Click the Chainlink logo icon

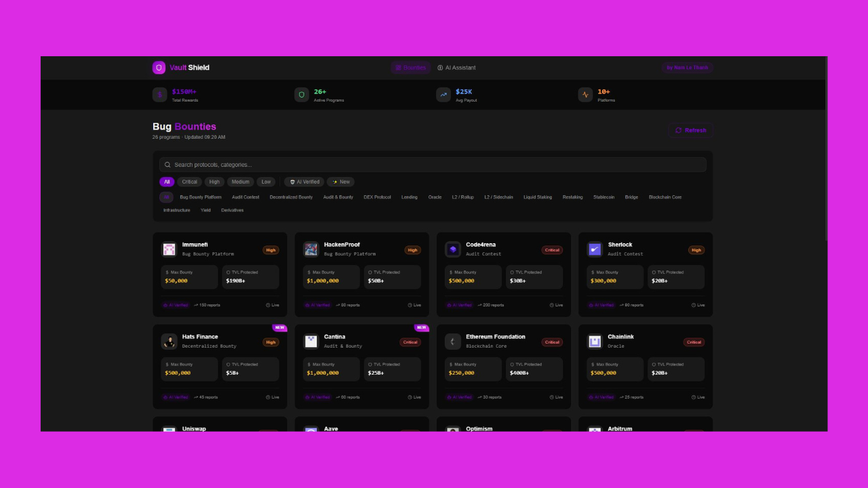[x=595, y=342]
